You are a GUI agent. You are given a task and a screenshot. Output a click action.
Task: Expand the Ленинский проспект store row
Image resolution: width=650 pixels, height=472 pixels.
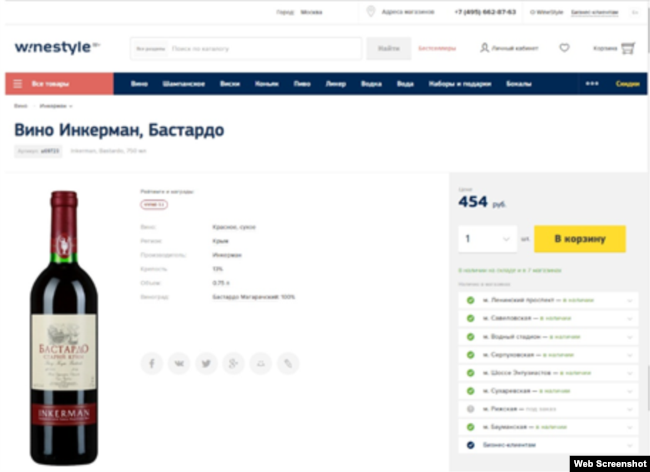[x=548, y=300]
